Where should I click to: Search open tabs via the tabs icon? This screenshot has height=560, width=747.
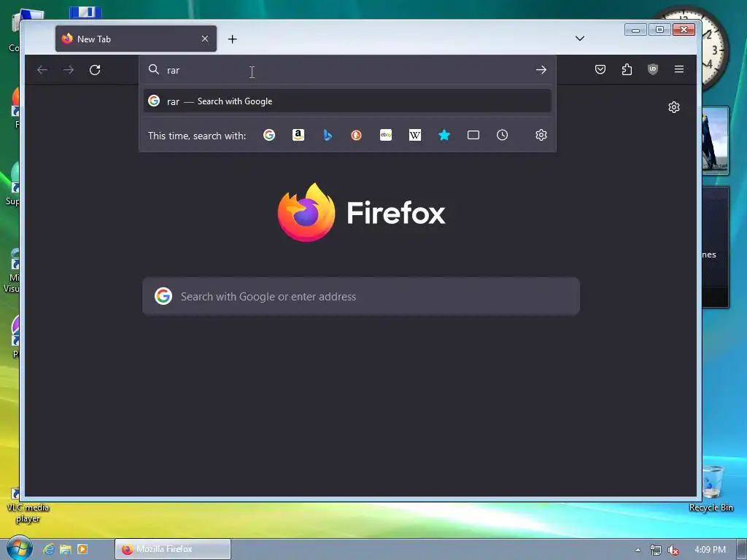(x=473, y=135)
